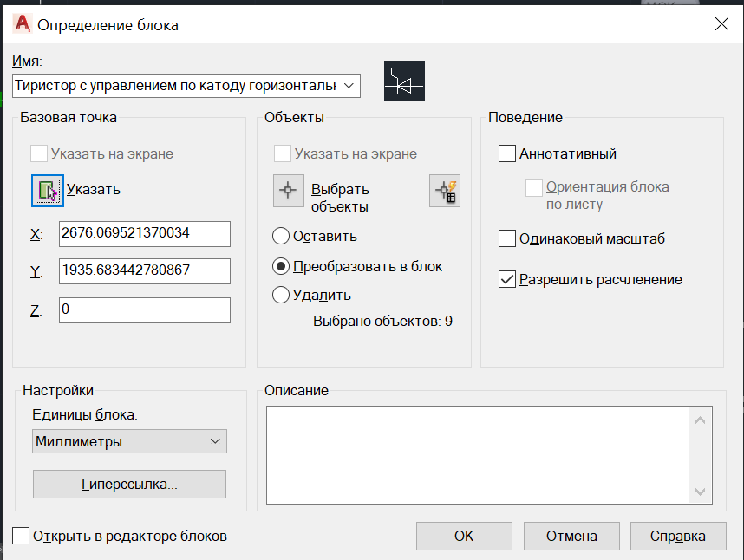Select the Оставить radio button
Screen dimensions: 744x560
click(x=281, y=236)
